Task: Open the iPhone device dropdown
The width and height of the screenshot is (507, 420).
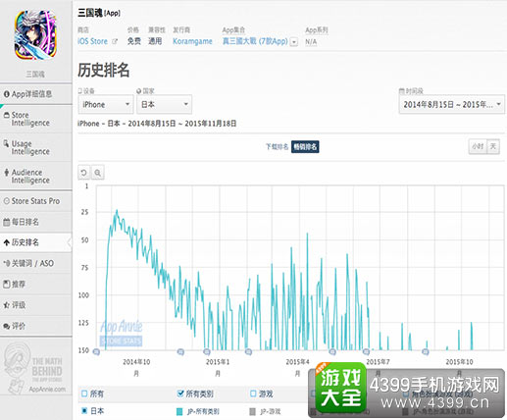Action: pyautogui.click(x=106, y=105)
